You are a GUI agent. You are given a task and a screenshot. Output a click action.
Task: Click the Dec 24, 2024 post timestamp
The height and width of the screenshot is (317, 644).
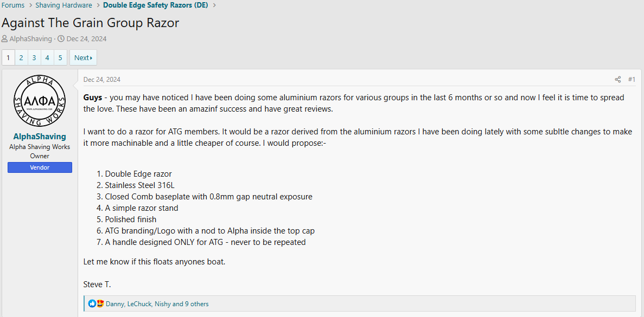click(x=102, y=80)
